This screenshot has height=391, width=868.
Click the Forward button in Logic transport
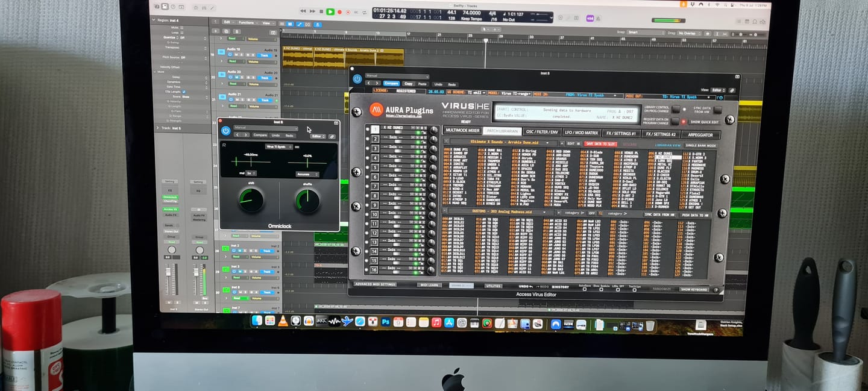click(x=312, y=11)
